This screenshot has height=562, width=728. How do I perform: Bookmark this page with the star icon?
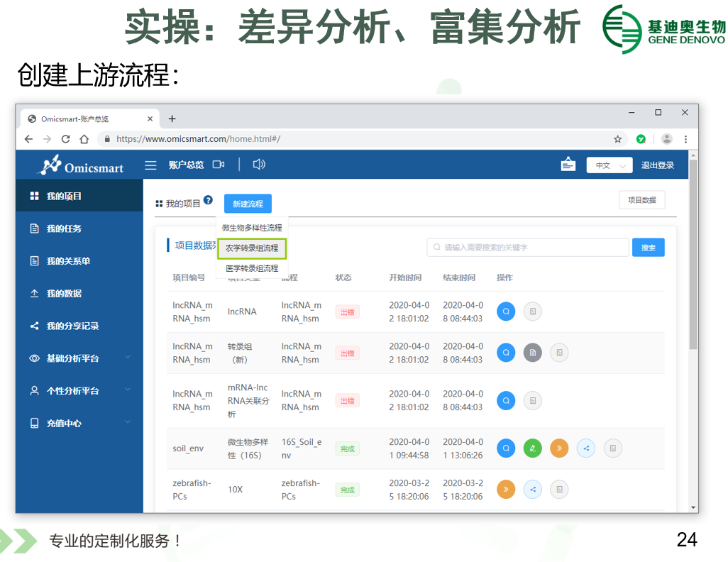coord(617,139)
